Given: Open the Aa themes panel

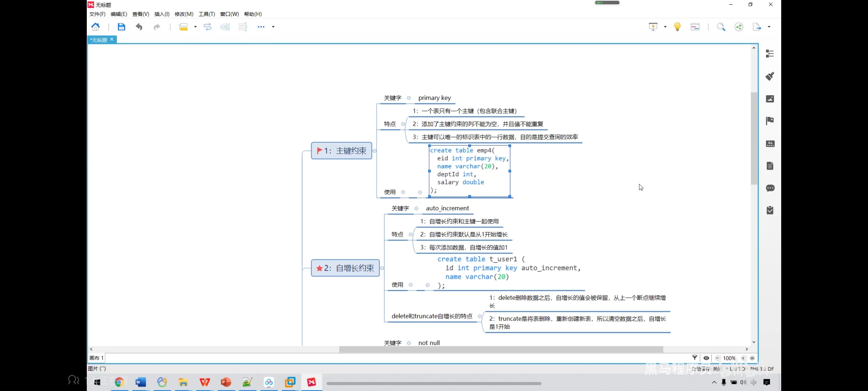Looking at the screenshot, I should (x=770, y=143).
